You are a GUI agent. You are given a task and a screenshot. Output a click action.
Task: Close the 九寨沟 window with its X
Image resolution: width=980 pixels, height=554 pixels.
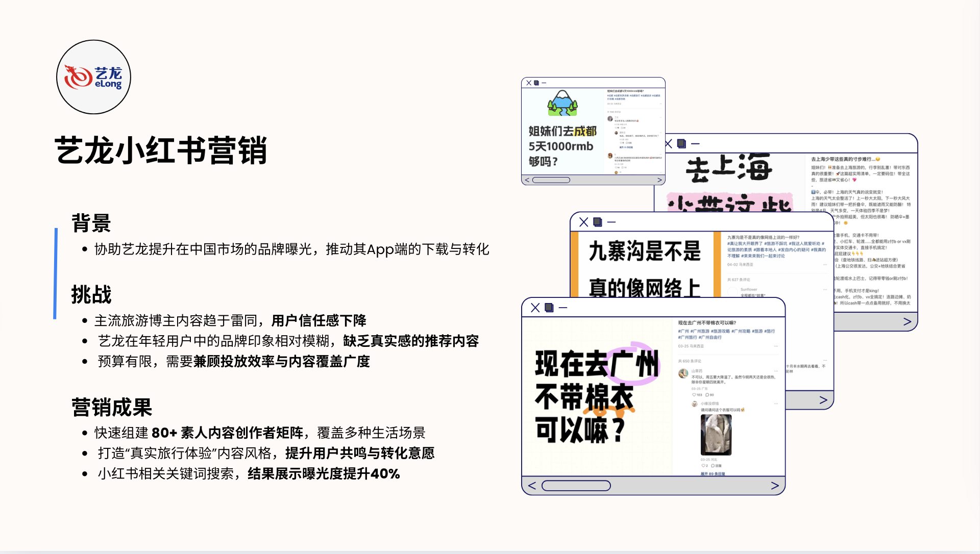[x=584, y=222]
